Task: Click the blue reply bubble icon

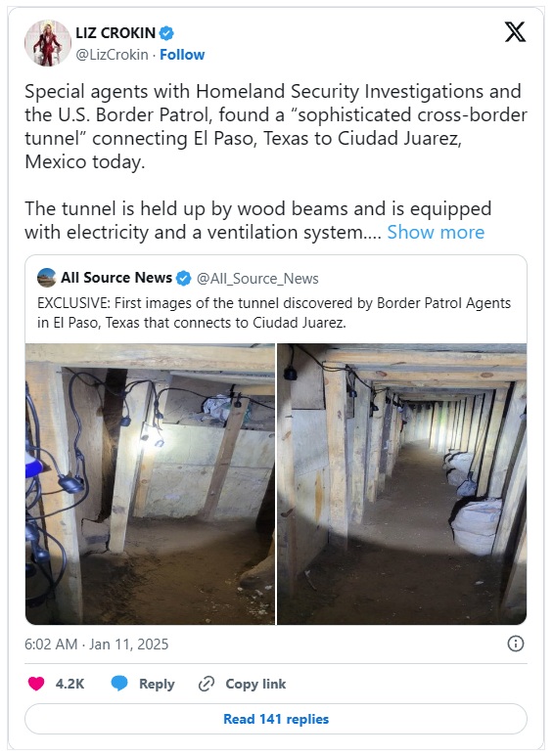Action: [119, 684]
